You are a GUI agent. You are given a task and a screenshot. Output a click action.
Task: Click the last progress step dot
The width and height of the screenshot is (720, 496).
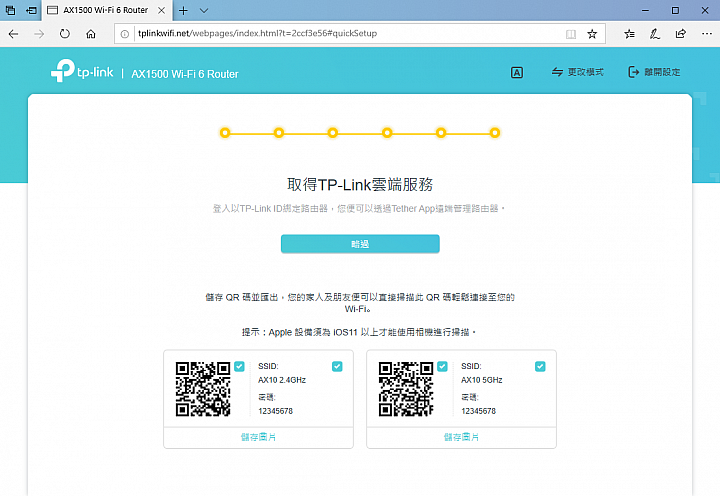[x=495, y=133]
